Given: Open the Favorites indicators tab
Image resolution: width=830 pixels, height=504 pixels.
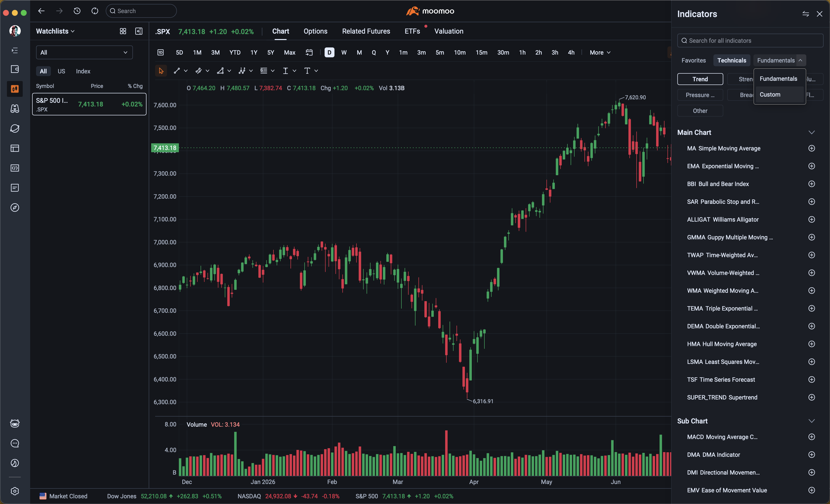Looking at the screenshot, I should [x=694, y=60].
